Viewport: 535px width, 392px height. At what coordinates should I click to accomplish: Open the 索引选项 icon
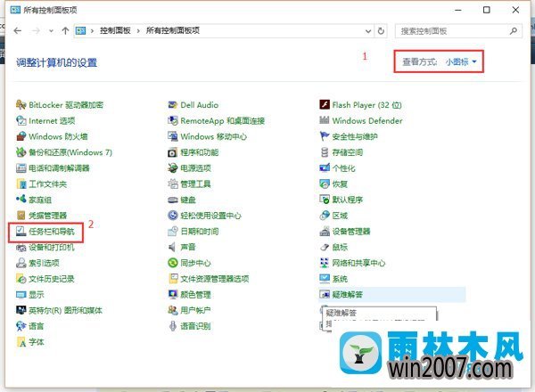21,263
